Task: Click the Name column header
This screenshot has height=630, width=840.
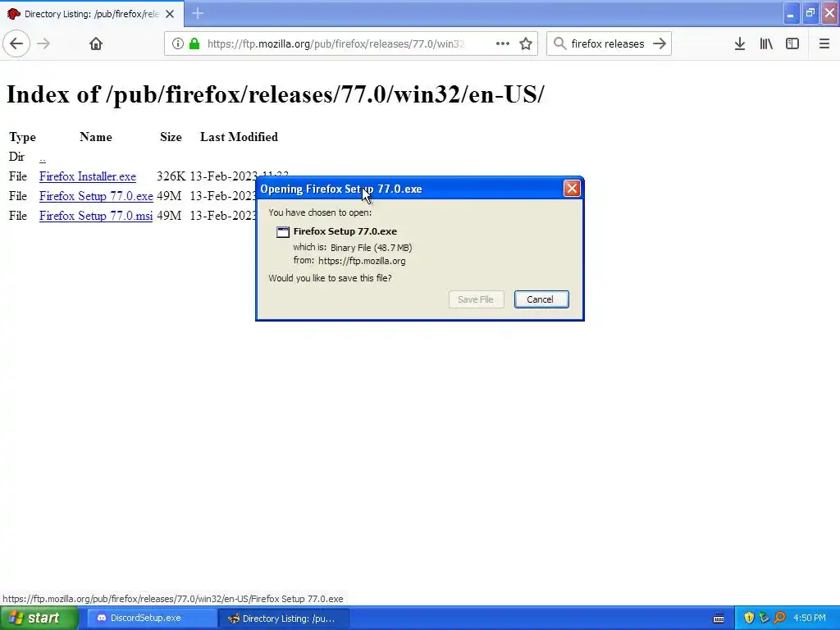Action: pyautogui.click(x=96, y=137)
